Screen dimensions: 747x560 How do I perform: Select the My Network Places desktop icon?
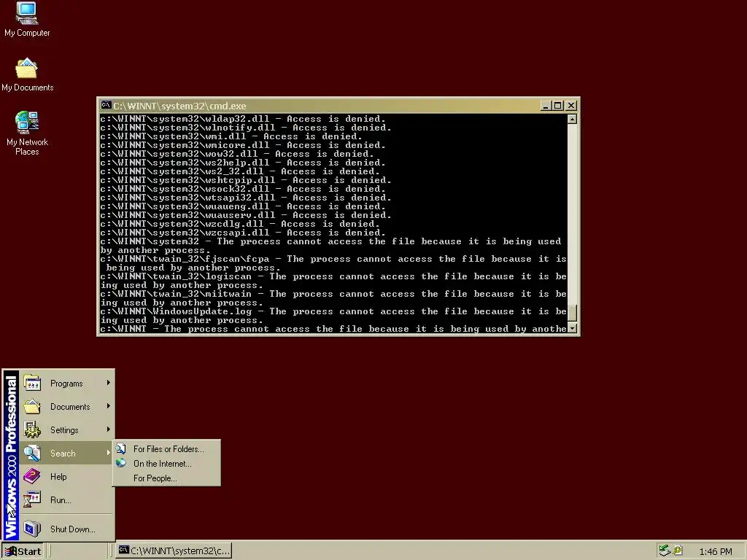27,133
